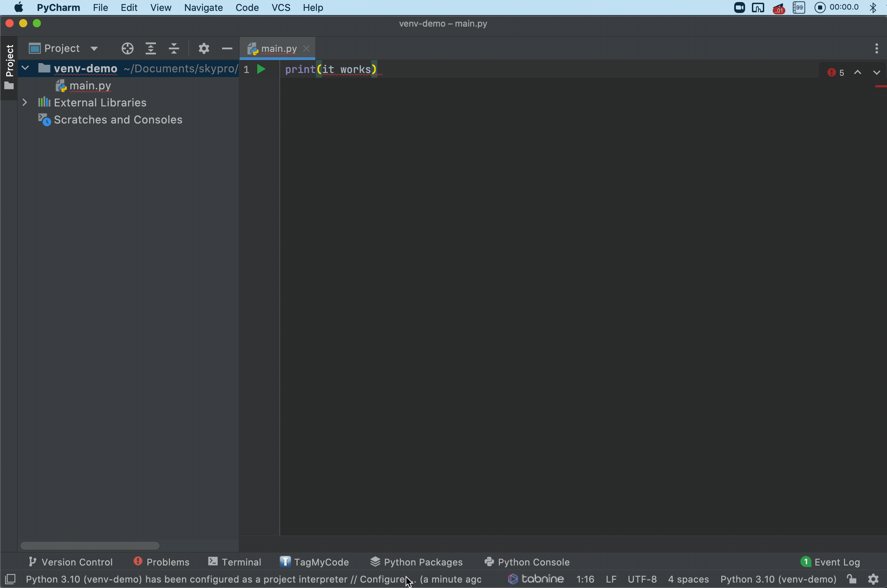Screen dimensions: 887x588
Task: Click Python 3.10 (venv-demo) interpreter selector
Action: (x=778, y=579)
